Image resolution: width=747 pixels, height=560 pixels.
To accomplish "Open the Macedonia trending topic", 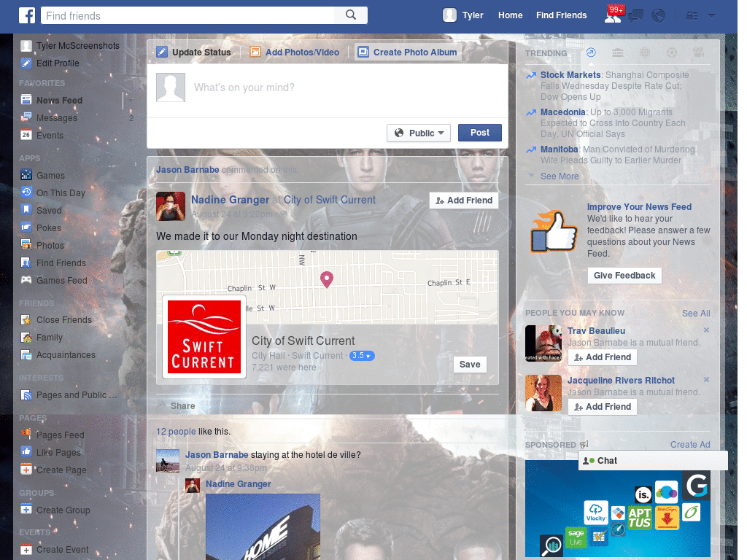I will click(562, 112).
